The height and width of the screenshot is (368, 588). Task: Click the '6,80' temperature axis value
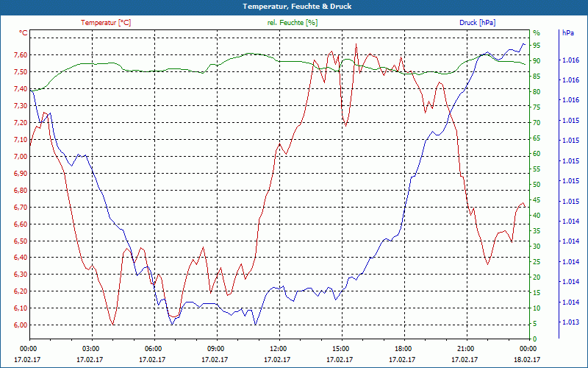21,191
